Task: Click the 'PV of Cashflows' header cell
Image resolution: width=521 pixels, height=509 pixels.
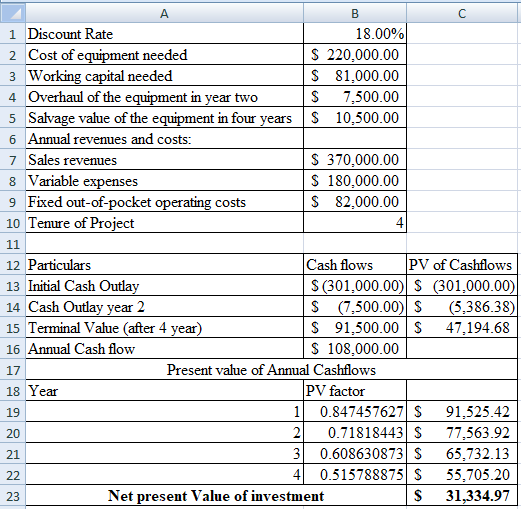Action: pyautogui.click(x=462, y=265)
